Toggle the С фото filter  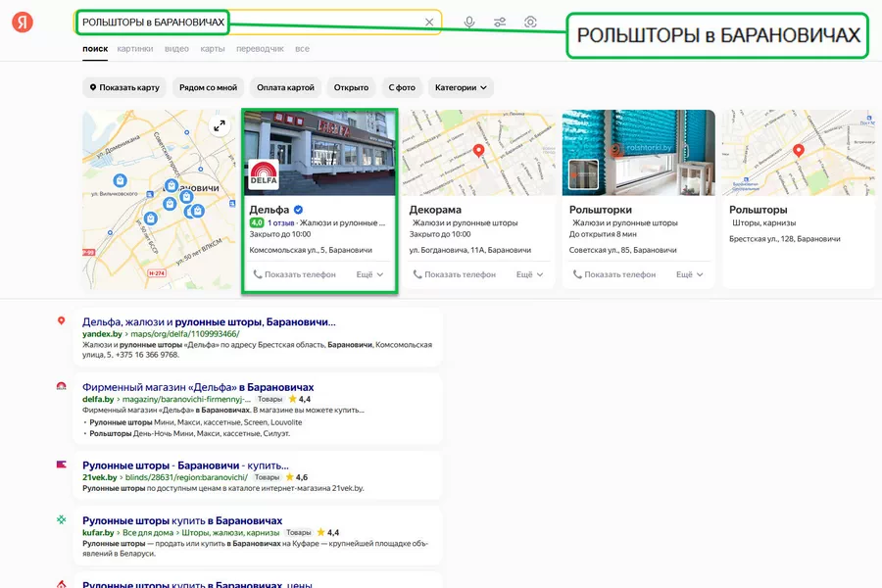click(x=402, y=87)
